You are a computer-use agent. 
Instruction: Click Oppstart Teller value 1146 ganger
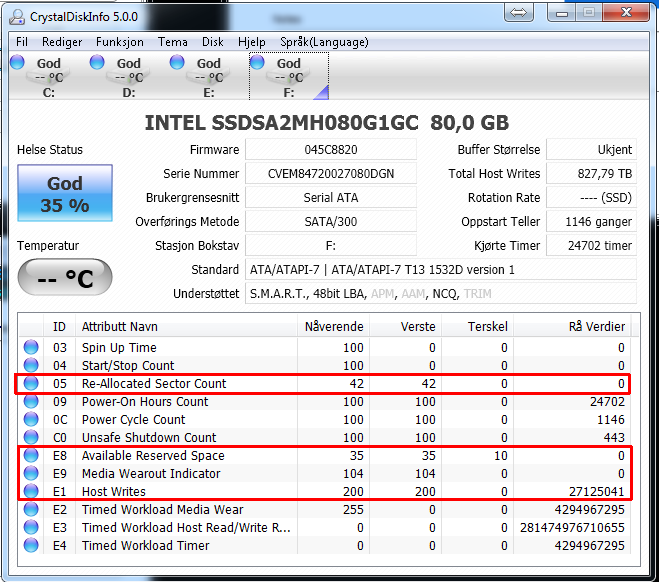tap(591, 221)
